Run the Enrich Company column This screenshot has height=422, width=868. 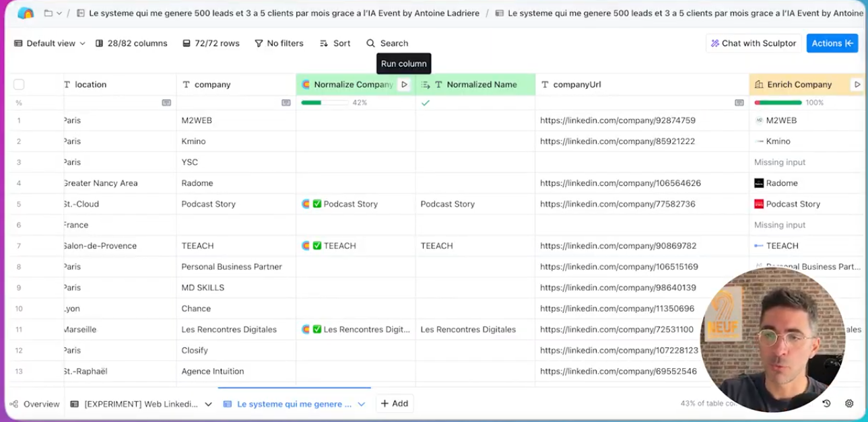click(x=857, y=84)
